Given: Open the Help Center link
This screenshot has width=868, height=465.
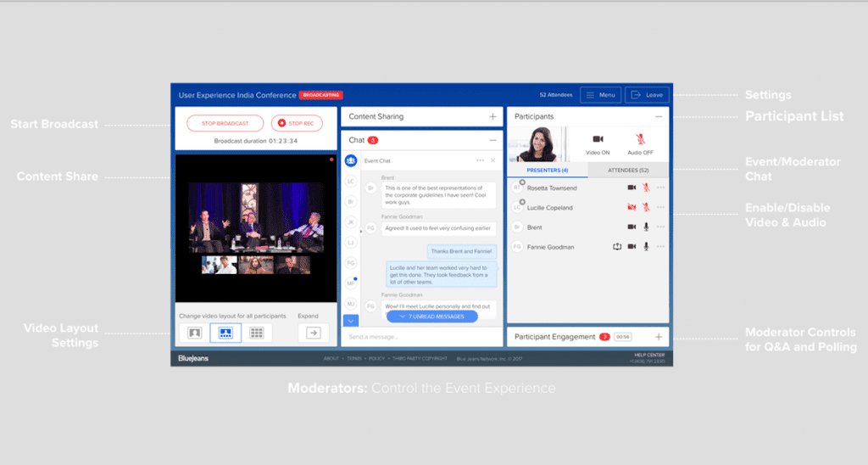Looking at the screenshot, I should point(649,355).
